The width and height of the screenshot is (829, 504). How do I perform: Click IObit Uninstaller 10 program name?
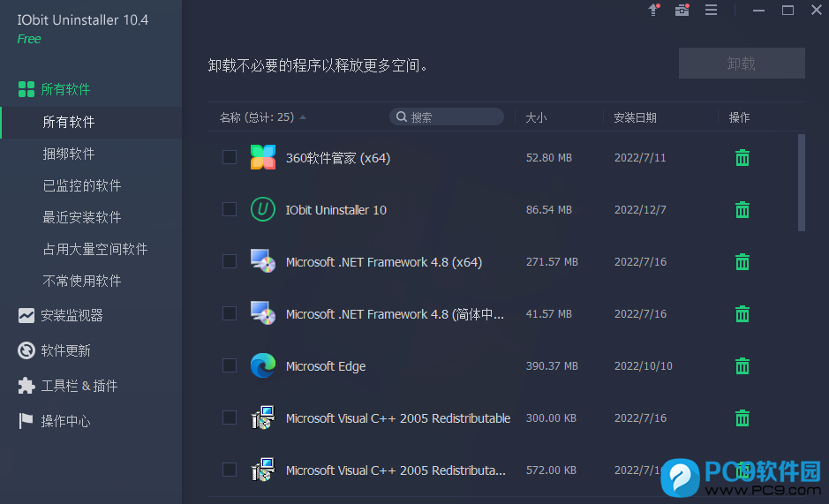click(336, 210)
